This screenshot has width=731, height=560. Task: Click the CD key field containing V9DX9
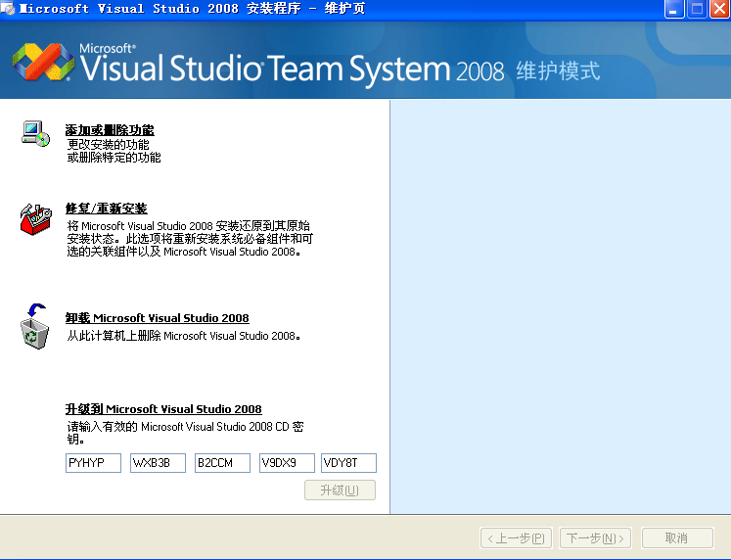(x=287, y=463)
